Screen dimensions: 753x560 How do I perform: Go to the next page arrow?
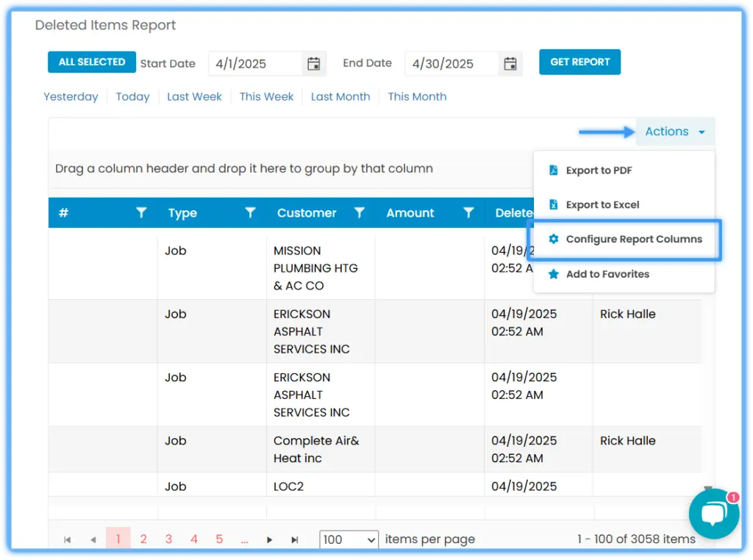point(269,540)
